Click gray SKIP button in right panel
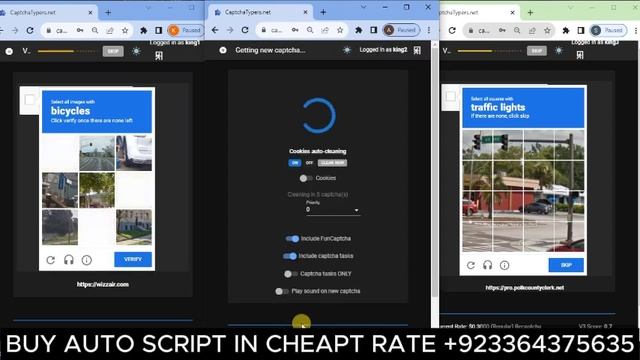 pyautogui.click(x=537, y=51)
